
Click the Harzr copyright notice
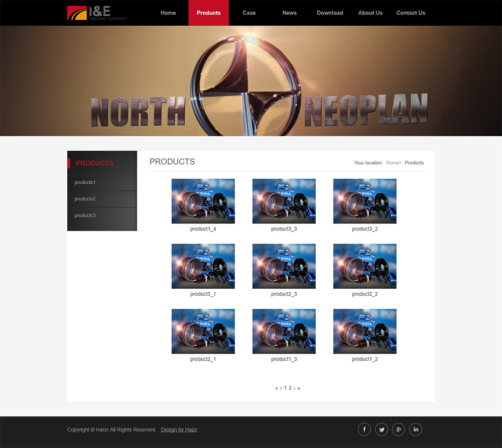point(111,430)
